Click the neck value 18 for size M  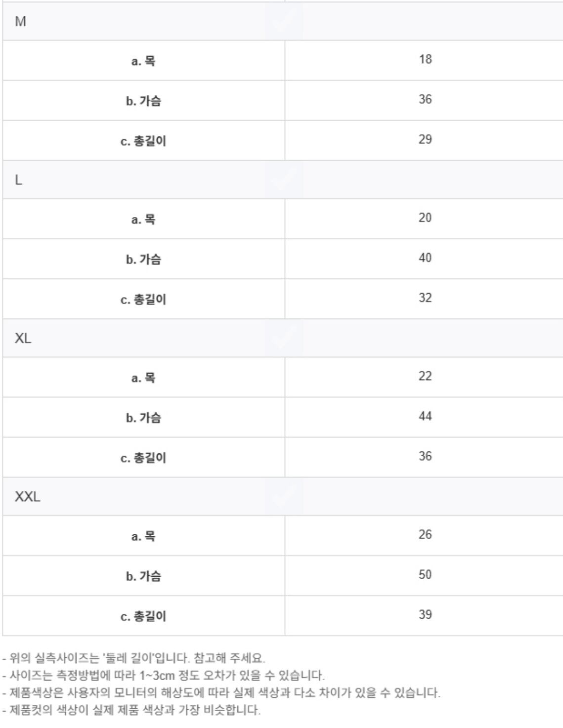[x=425, y=59]
